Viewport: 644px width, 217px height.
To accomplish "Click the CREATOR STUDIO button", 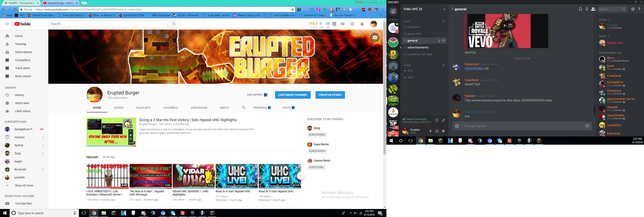I will [330, 95].
